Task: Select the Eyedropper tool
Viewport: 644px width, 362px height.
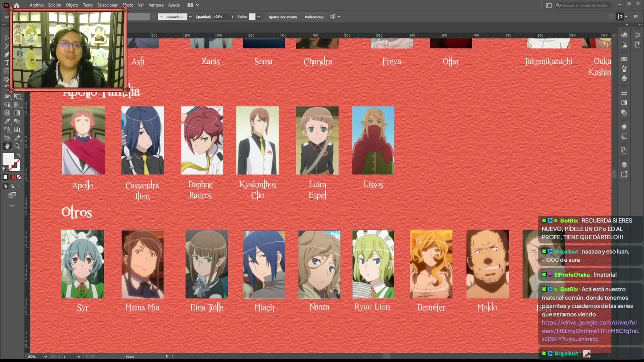Action: (7, 121)
